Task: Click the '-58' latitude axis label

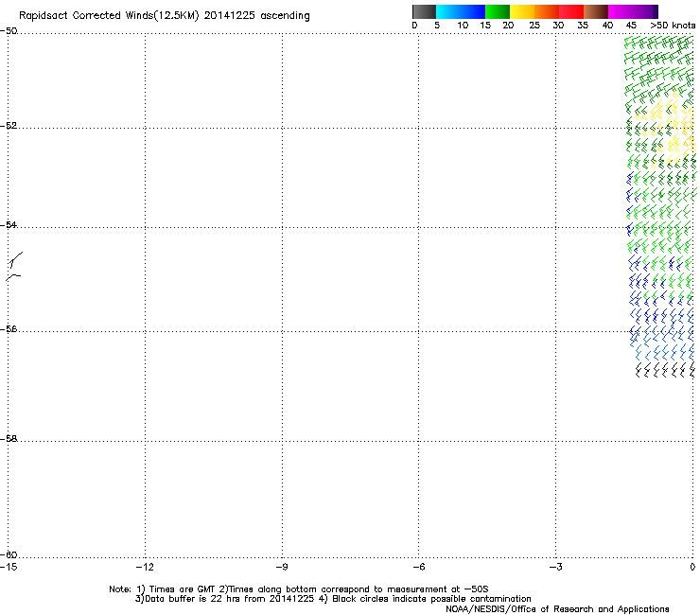Action: click(x=9, y=439)
